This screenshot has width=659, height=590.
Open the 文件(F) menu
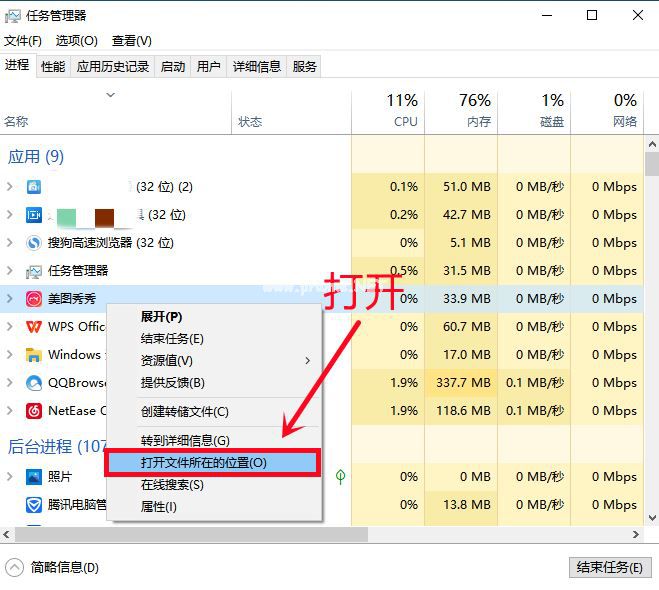pyautogui.click(x=23, y=41)
